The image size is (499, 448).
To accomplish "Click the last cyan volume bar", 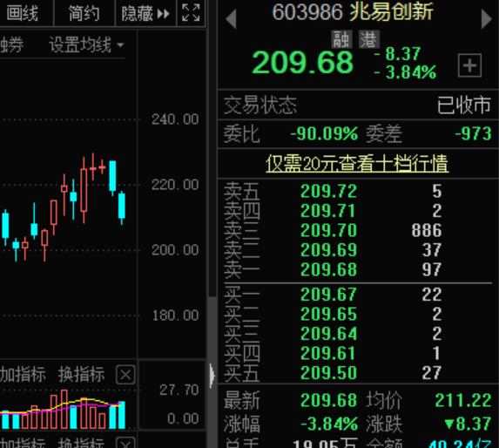I will click(122, 415).
